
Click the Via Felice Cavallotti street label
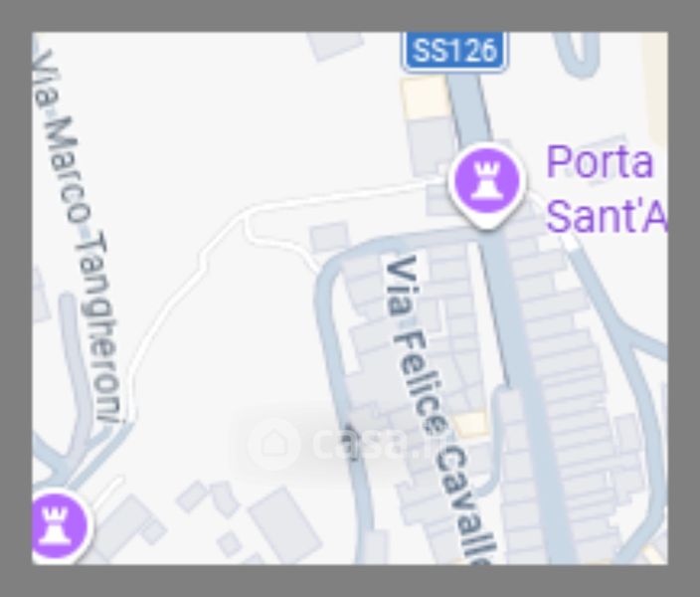coord(439,409)
